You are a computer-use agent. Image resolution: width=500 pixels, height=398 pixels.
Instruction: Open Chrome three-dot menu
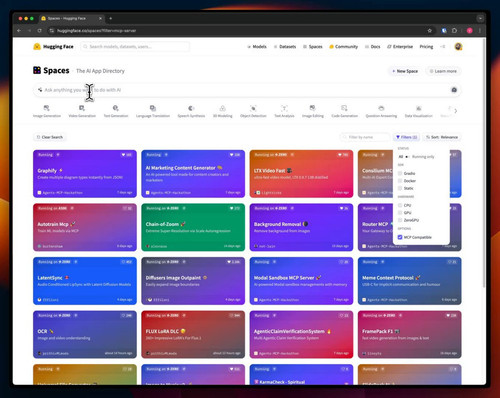click(480, 30)
